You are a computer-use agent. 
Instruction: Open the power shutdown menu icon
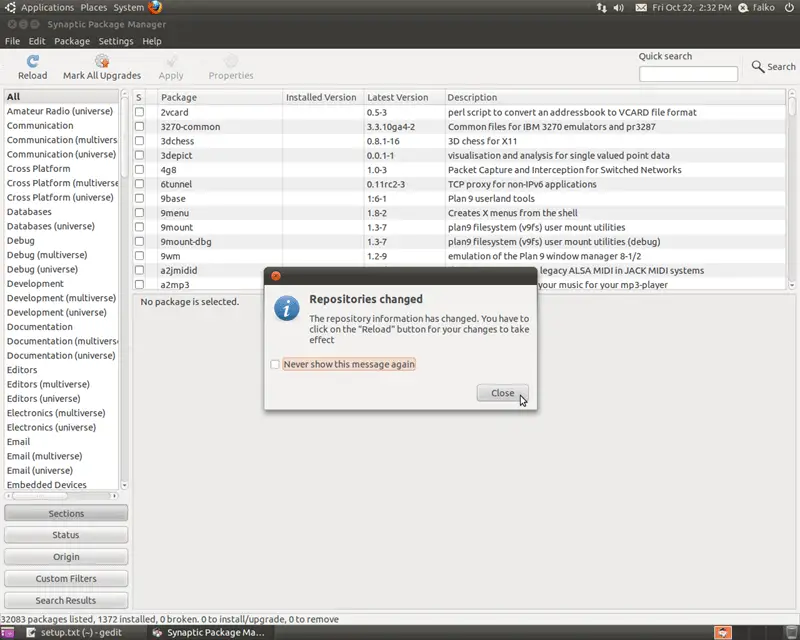point(789,8)
